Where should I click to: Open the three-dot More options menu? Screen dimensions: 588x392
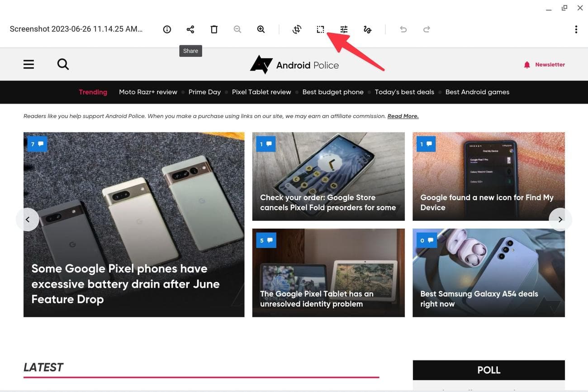(x=576, y=29)
